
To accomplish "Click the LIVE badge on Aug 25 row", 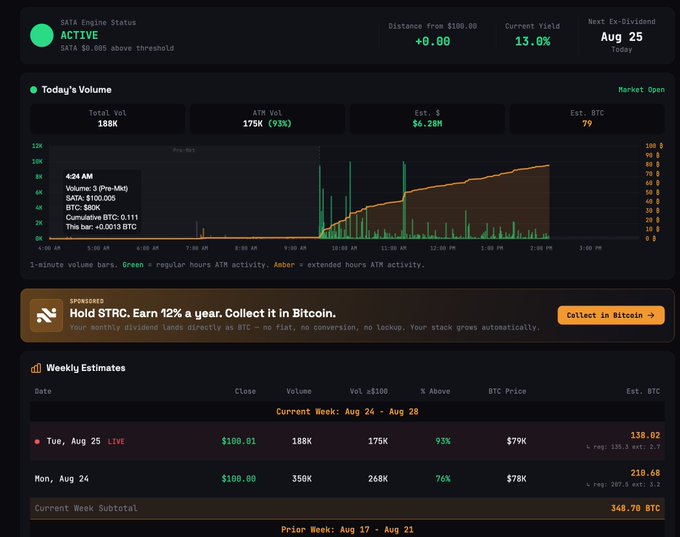I will (x=116, y=442).
